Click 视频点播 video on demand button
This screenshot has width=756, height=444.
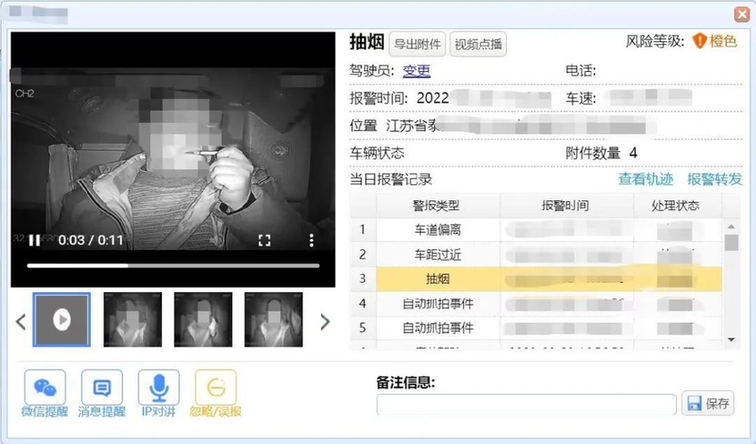478,44
